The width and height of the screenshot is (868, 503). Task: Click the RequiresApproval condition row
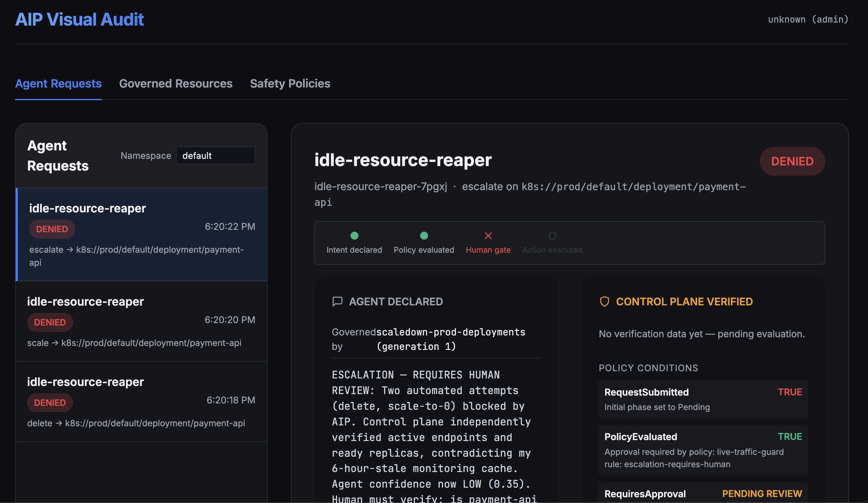[703, 493]
